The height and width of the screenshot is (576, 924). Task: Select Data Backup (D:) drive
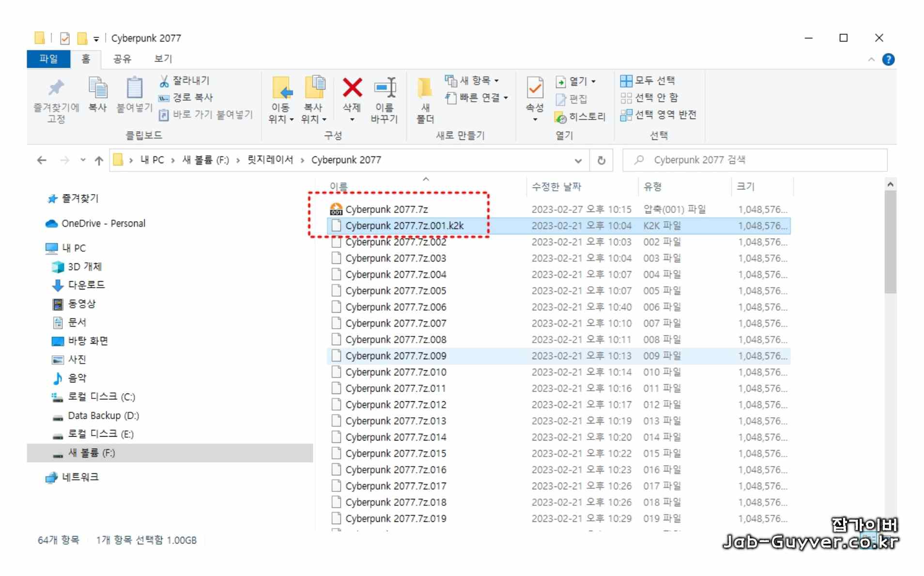coord(95,416)
